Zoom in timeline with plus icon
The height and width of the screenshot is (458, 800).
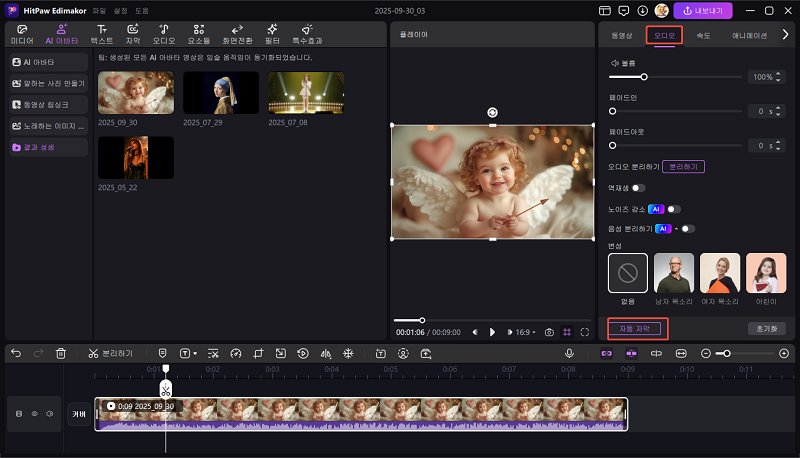(784, 353)
